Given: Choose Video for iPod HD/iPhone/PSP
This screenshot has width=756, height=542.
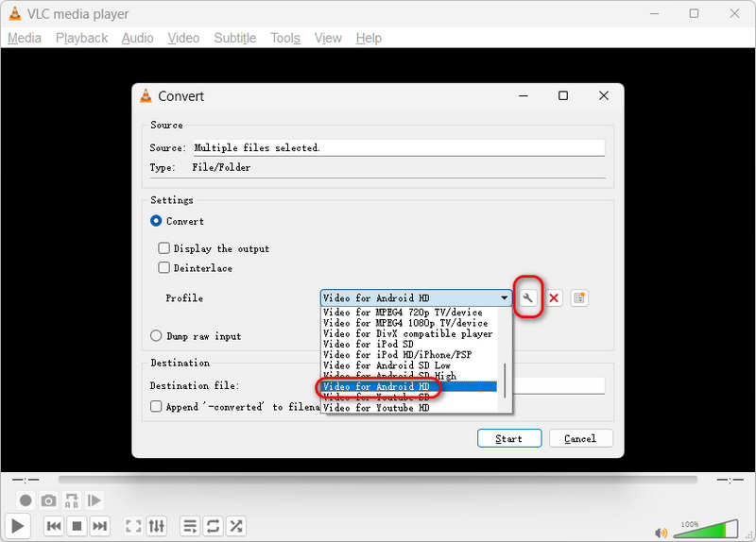Looking at the screenshot, I should tap(409, 355).
